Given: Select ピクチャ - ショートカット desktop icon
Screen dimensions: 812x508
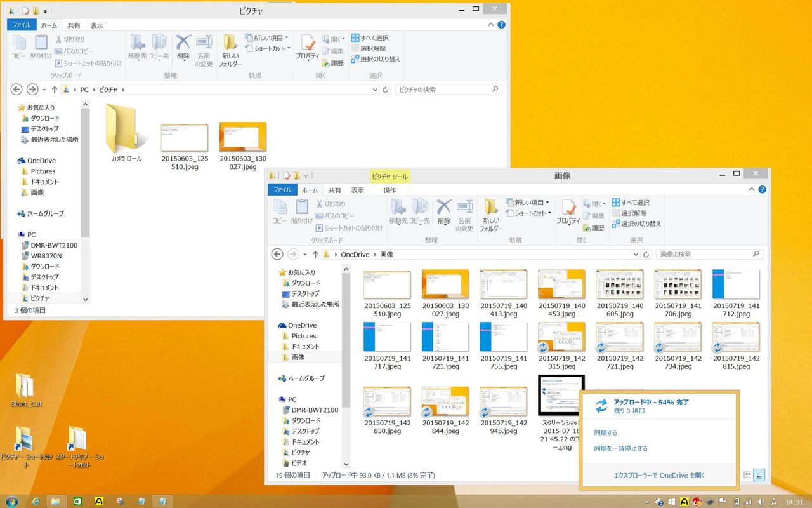Looking at the screenshot, I should (26, 447).
